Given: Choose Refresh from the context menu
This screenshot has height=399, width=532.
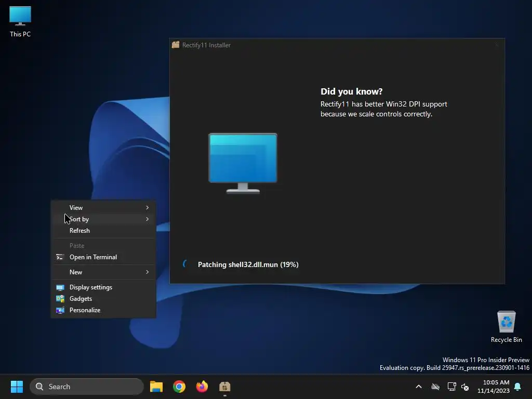Looking at the screenshot, I should [103, 231].
